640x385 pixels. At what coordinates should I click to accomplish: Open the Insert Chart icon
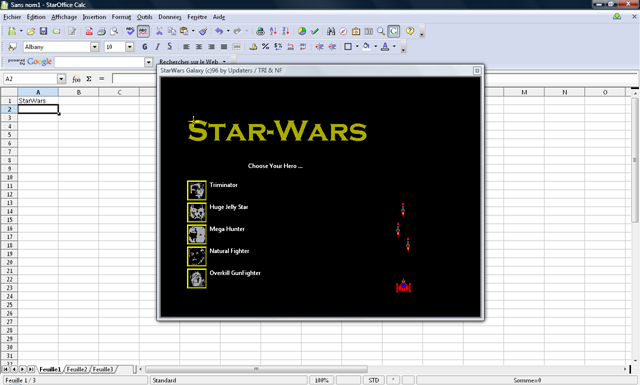point(302,31)
